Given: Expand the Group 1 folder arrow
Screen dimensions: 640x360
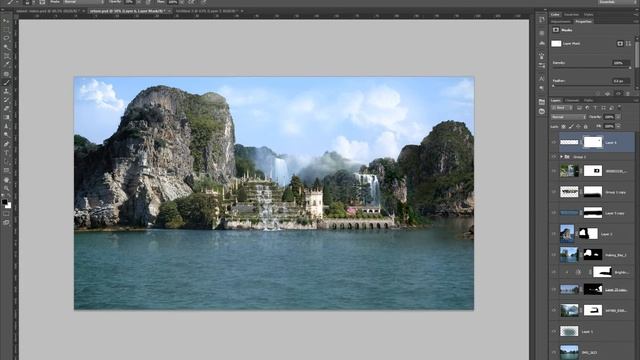Looking at the screenshot, I should pos(562,157).
